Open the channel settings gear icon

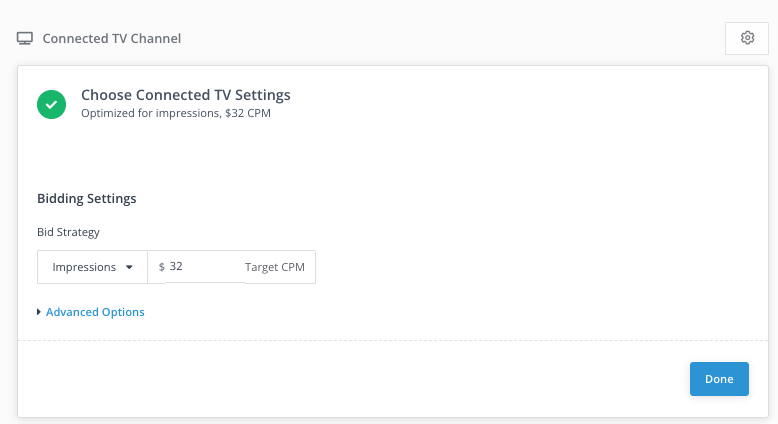[747, 38]
